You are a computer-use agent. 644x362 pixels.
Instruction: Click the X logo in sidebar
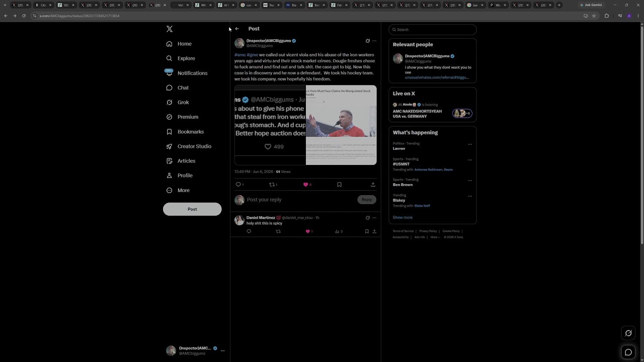click(x=170, y=29)
